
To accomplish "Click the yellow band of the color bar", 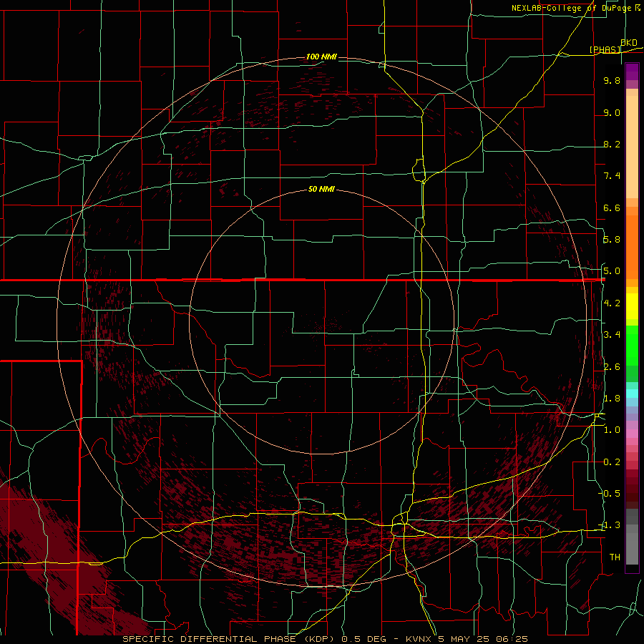I will click(632, 306).
